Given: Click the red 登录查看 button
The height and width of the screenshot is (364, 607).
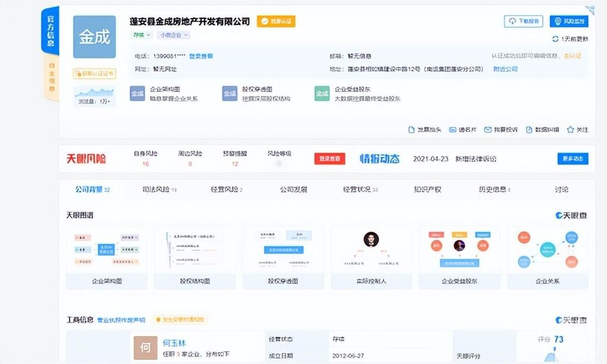Looking at the screenshot, I should tap(329, 159).
